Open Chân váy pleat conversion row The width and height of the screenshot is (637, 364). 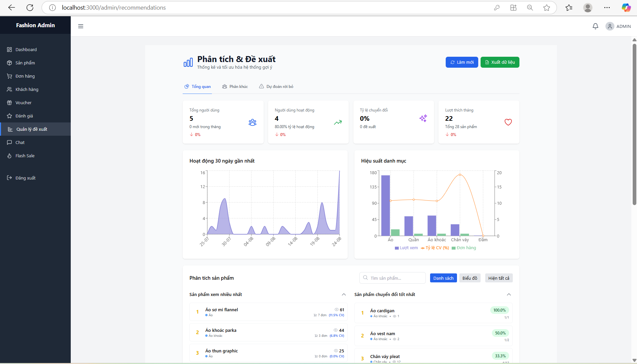433,356
